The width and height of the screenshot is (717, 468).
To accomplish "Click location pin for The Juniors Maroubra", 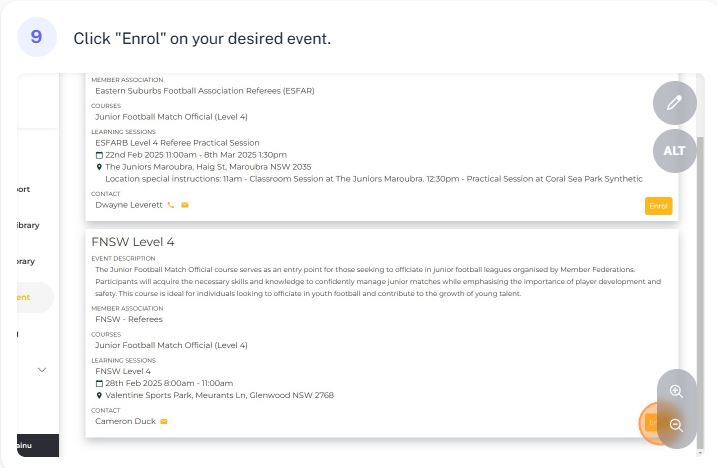I will coord(99,167).
